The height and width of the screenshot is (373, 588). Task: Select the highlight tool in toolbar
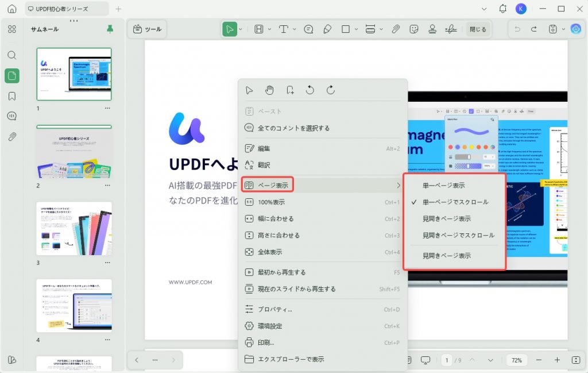tap(259, 29)
